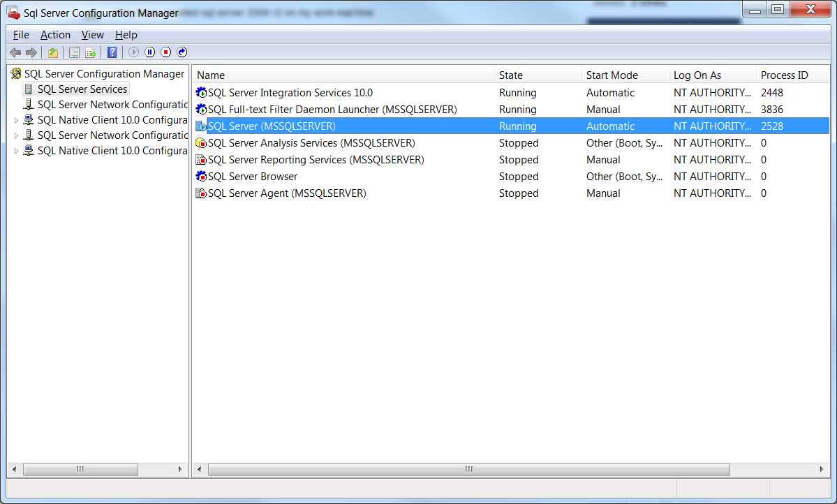
Task: Click the SQL Server Integration Services row icon
Action: (x=201, y=93)
